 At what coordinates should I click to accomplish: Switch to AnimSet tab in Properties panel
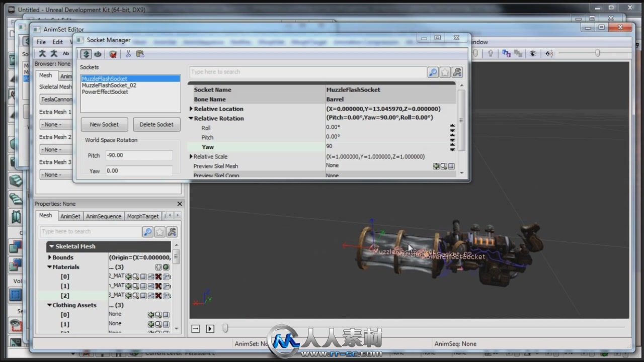(x=70, y=216)
